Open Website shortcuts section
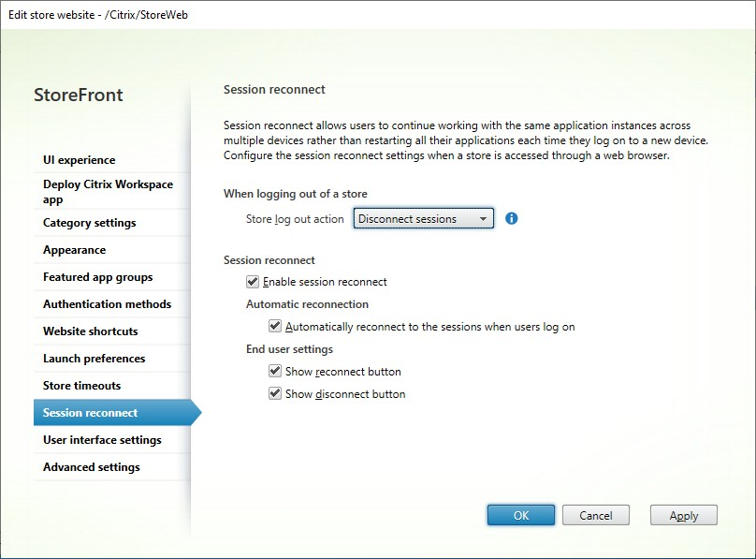756x559 pixels. pos(91,331)
